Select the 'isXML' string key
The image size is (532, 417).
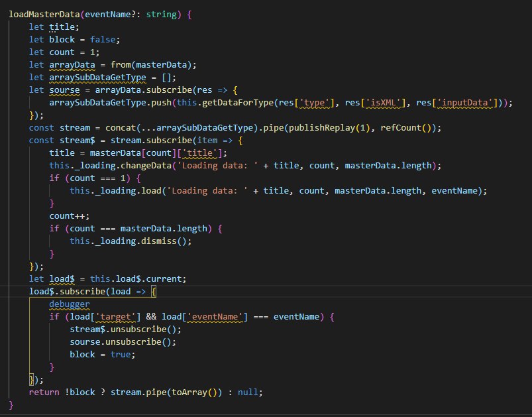[384, 102]
